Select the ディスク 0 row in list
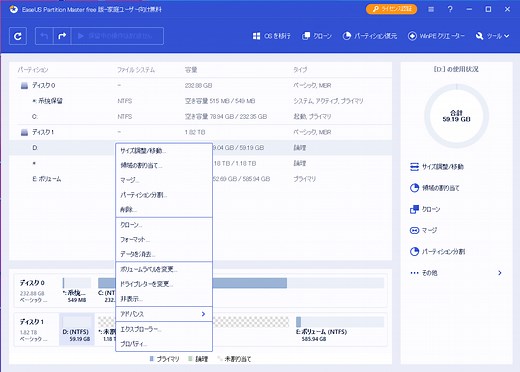The image size is (520, 372). (x=200, y=86)
